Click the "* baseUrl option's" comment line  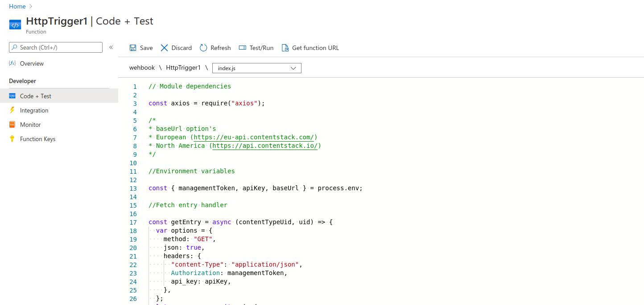click(182, 129)
